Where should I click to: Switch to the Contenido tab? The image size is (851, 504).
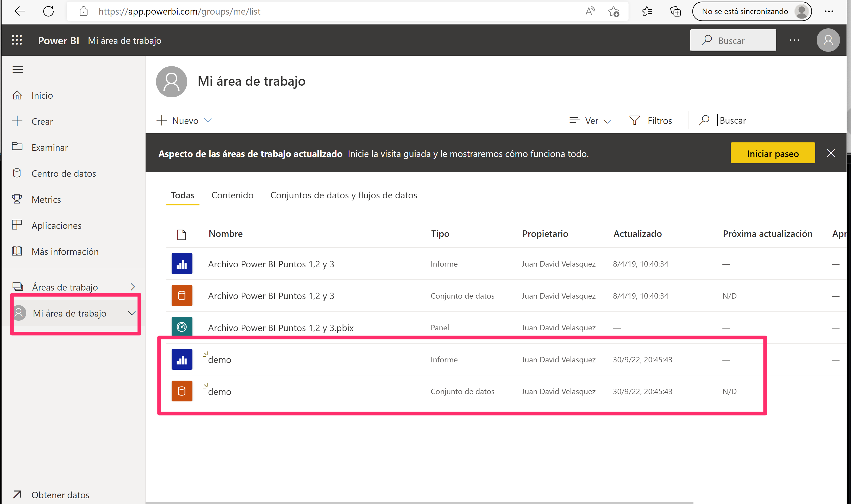pyautogui.click(x=232, y=195)
